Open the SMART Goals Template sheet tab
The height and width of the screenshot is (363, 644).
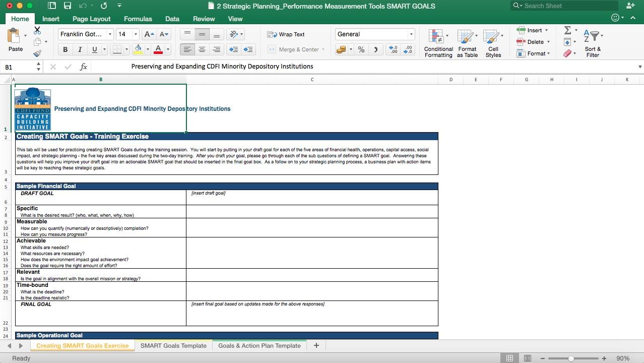coord(173,346)
